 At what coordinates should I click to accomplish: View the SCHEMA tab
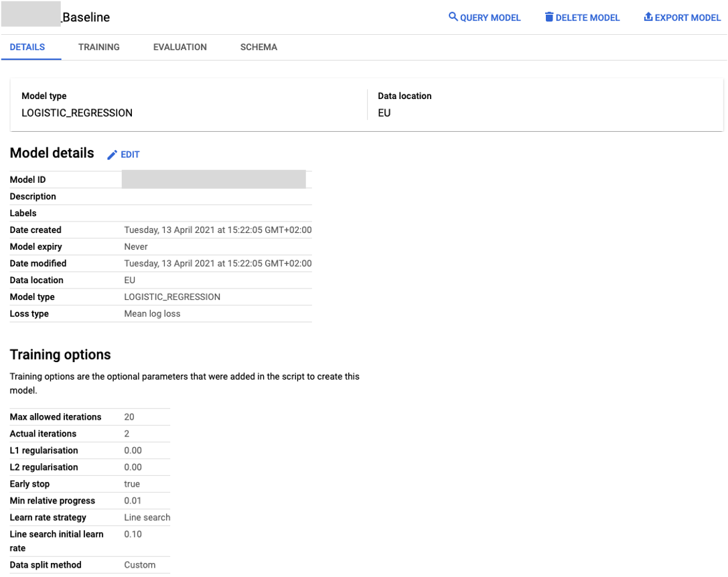[x=259, y=47]
